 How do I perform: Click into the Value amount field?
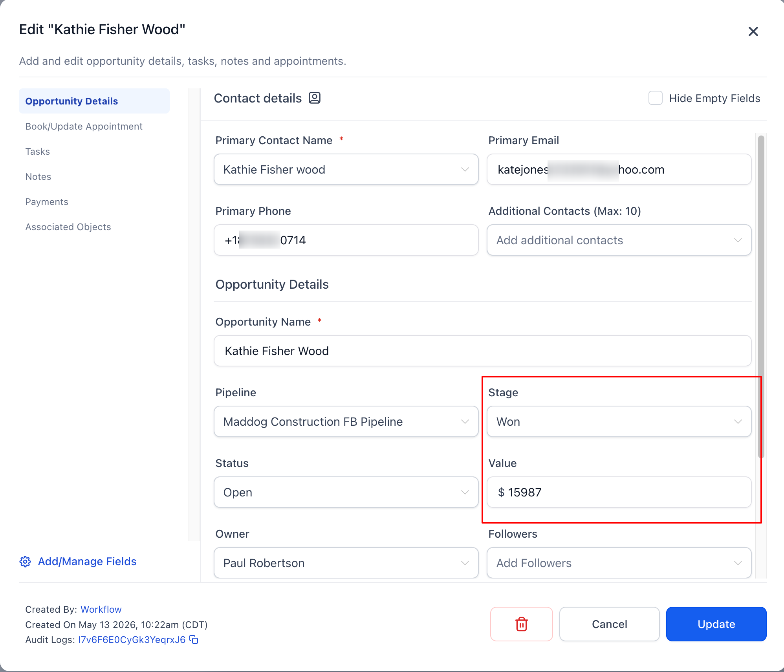(619, 492)
